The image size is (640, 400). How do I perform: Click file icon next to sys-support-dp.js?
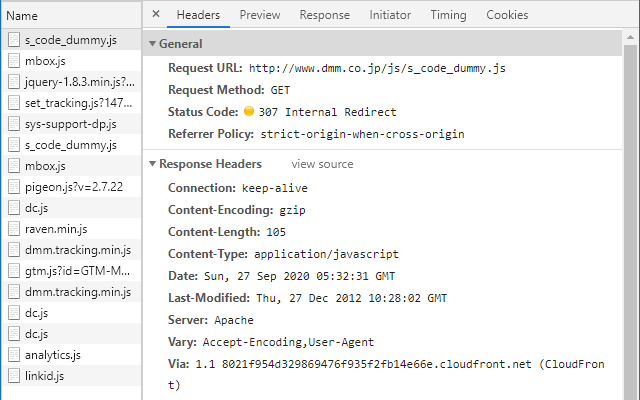[x=14, y=124]
